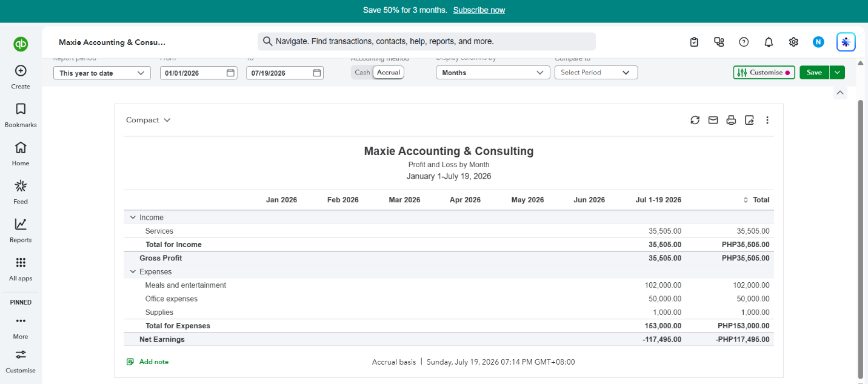868x384 pixels.
Task: Open Display columns by Months dropdown
Action: [493, 73]
